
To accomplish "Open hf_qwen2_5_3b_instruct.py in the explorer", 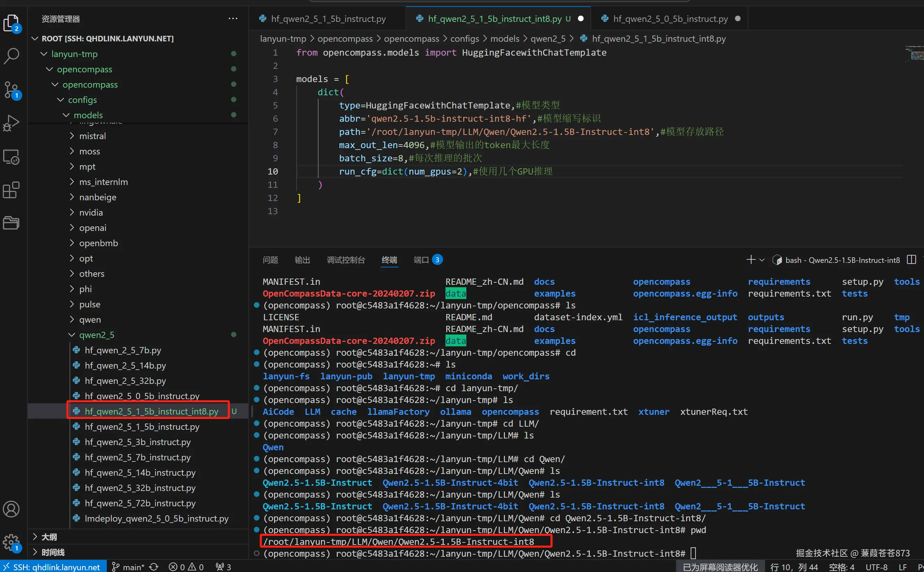I will point(138,442).
